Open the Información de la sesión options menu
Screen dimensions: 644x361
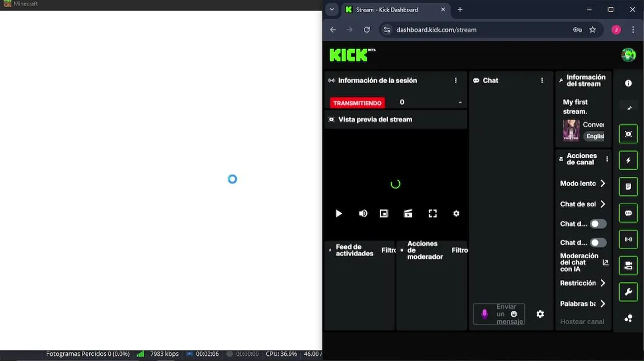click(456, 80)
